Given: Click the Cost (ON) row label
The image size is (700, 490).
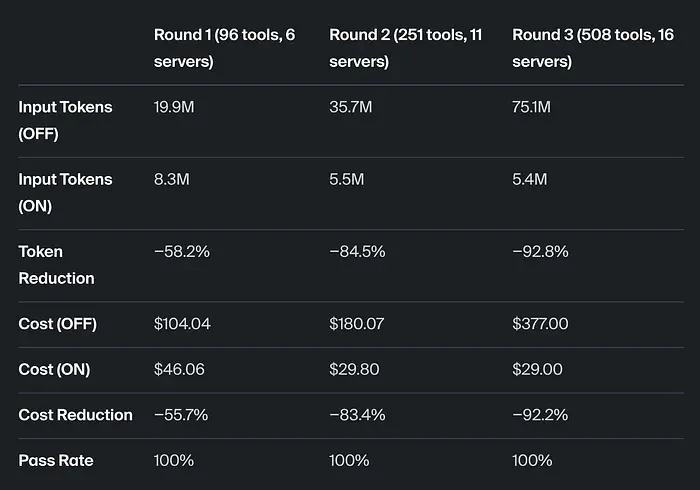Looking at the screenshot, I should pos(54,369).
